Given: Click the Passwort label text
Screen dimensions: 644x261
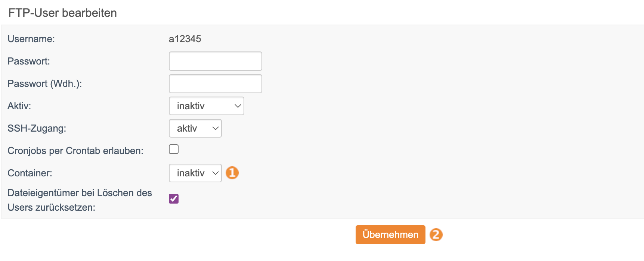Looking at the screenshot, I should point(29,61).
